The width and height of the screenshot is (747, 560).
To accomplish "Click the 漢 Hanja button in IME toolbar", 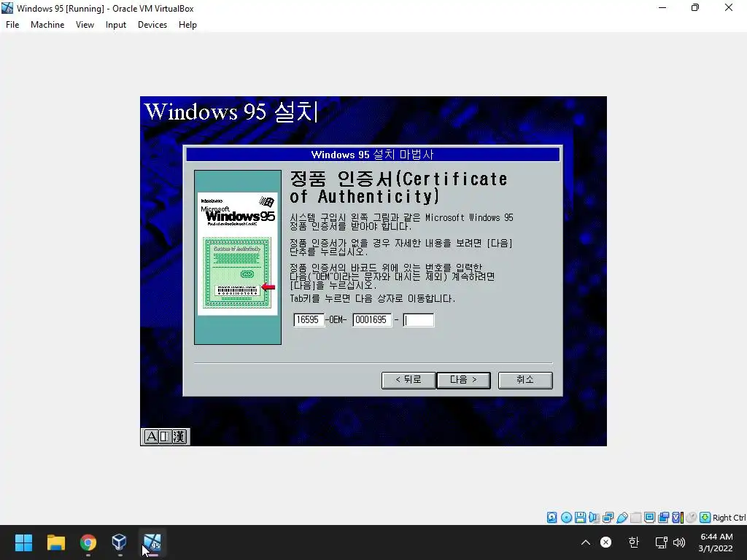I will 179,437.
